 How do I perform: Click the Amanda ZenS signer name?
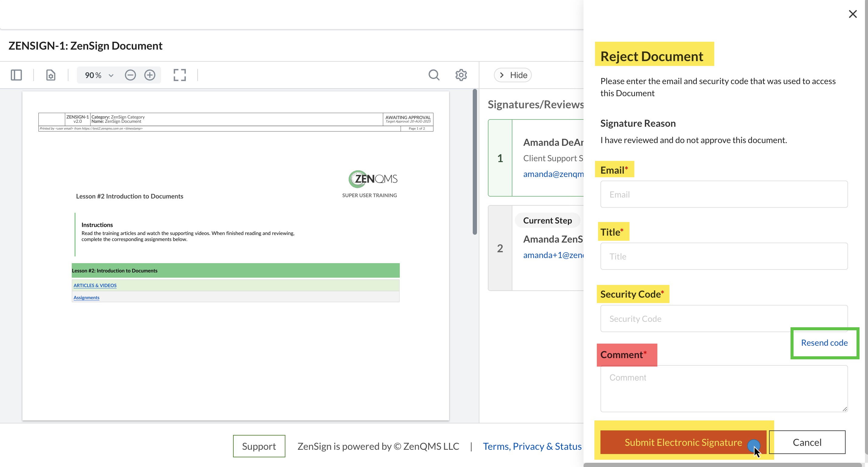tap(553, 239)
